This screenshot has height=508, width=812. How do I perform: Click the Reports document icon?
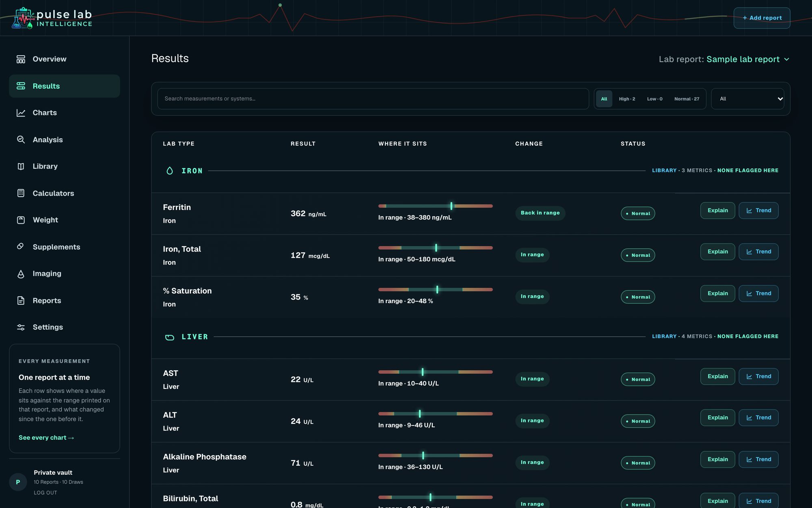point(21,301)
